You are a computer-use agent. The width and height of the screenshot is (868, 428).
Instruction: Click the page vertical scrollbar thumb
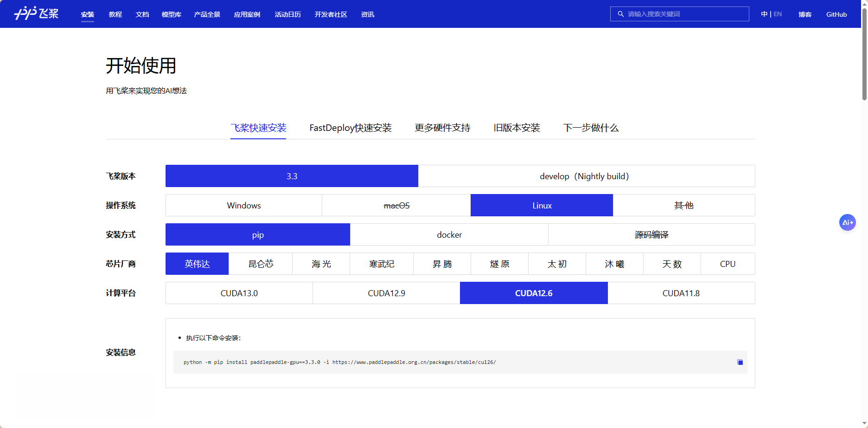click(x=864, y=53)
